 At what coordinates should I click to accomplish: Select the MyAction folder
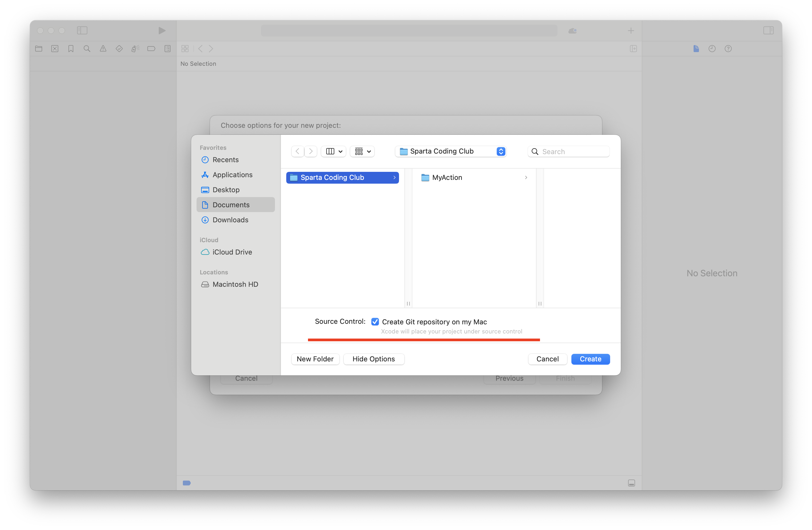[447, 177]
